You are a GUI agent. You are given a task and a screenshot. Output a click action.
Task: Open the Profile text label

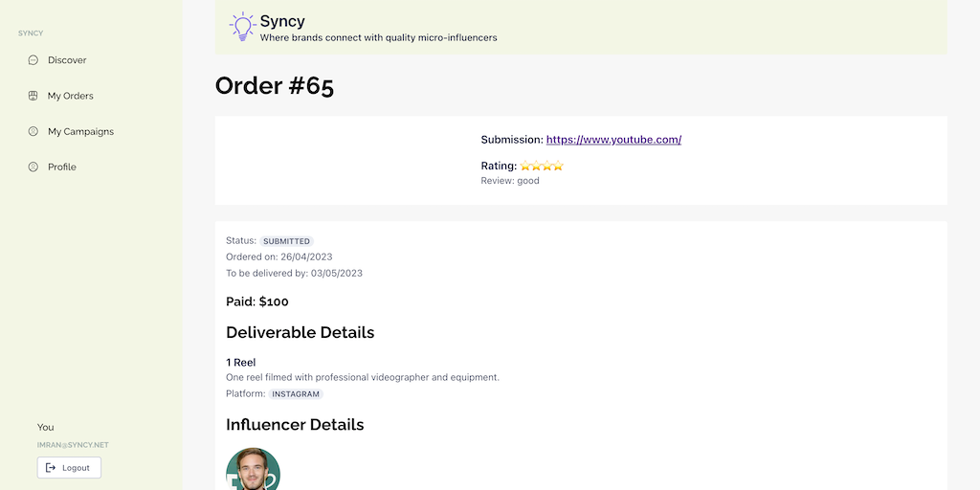[x=62, y=167]
